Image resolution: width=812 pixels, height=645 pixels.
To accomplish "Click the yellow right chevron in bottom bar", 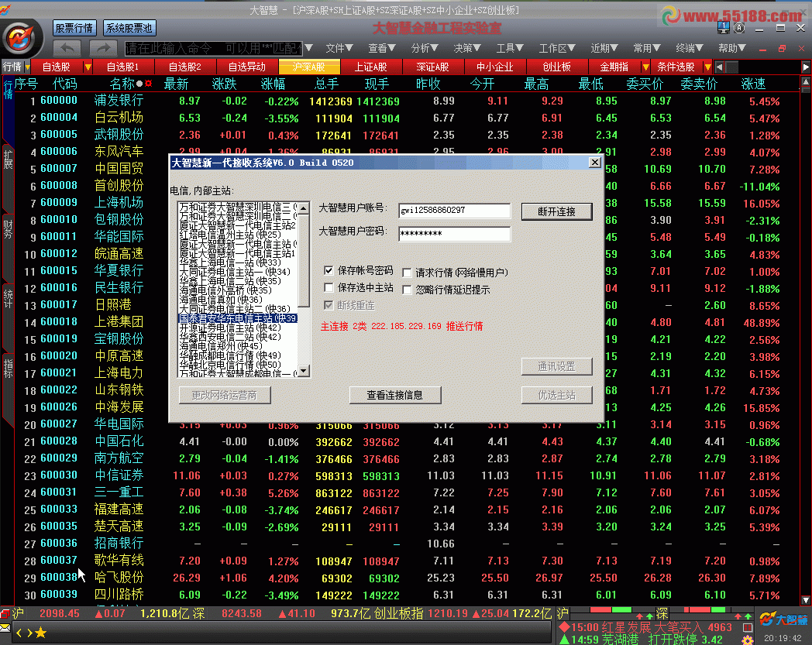I will [x=29, y=633].
